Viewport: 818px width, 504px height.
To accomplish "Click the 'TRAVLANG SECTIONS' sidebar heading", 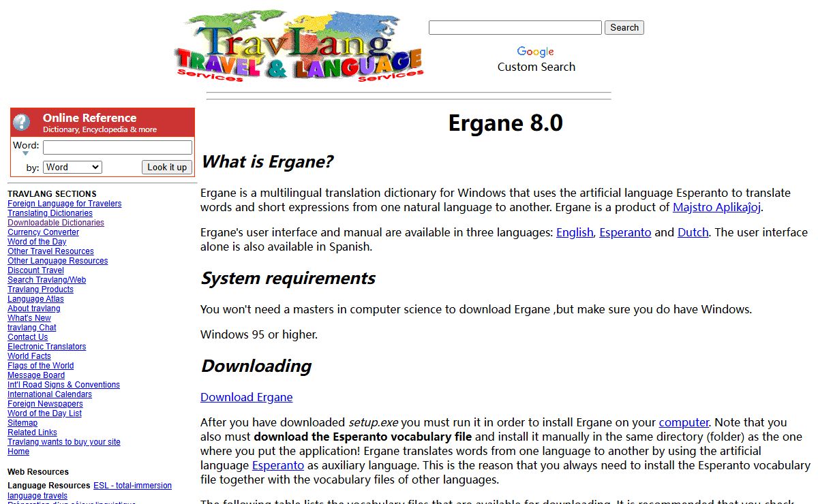I will pos(52,194).
